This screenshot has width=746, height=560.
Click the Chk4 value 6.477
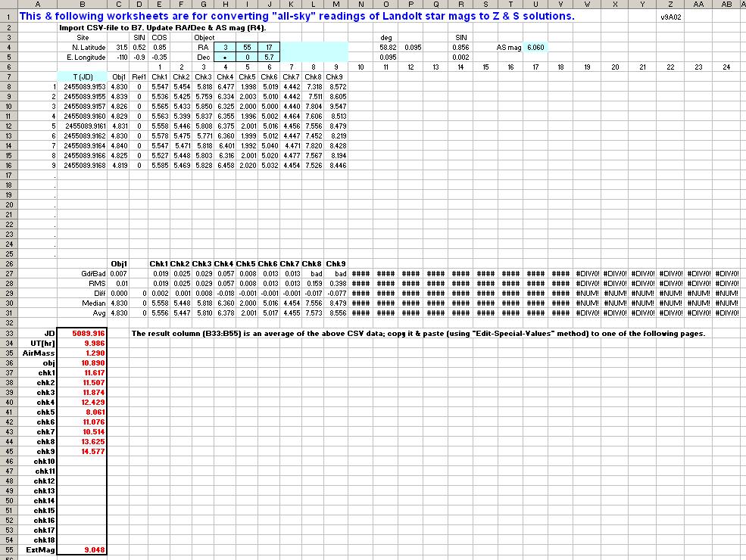click(x=226, y=87)
